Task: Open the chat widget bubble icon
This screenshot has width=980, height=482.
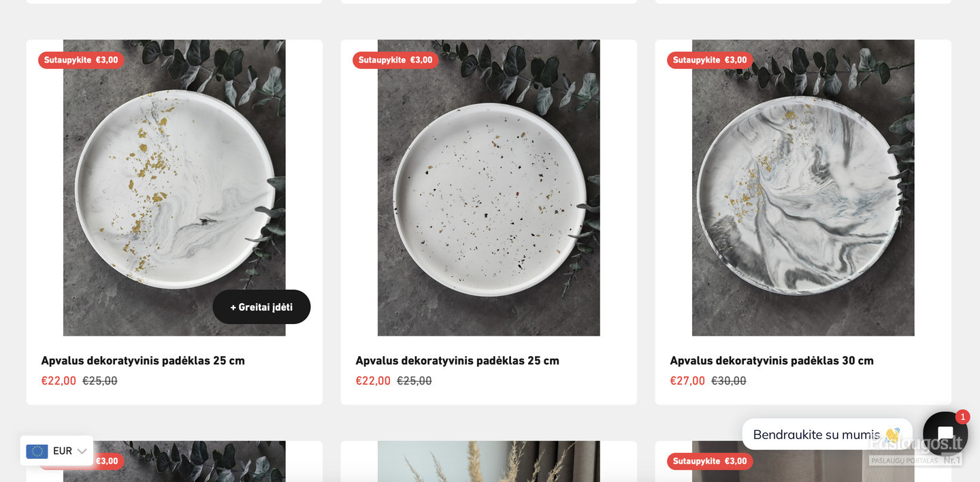Action: tap(945, 434)
